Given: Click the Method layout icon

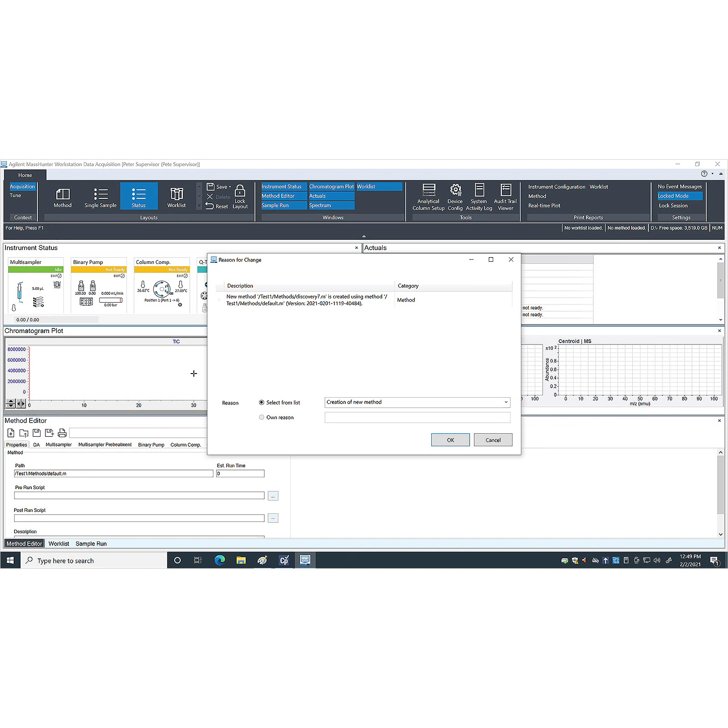Looking at the screenshot, I should point(62,195).
